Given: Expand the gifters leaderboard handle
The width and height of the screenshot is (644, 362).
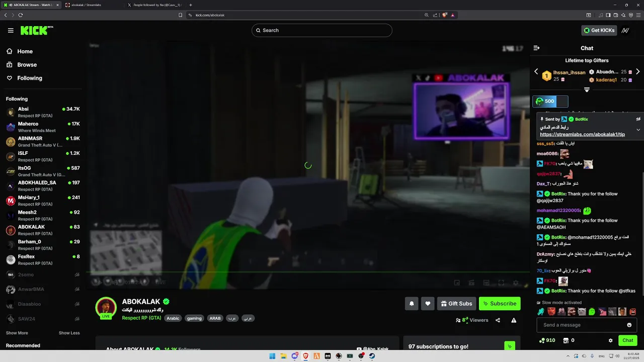Looking at the screenshot, I should [587, 89].
